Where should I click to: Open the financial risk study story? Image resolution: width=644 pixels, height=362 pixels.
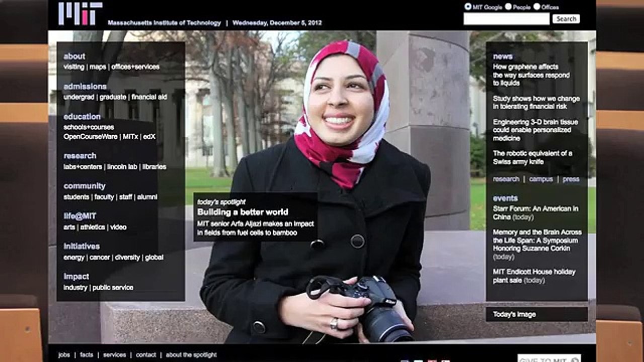coord(536,103)
